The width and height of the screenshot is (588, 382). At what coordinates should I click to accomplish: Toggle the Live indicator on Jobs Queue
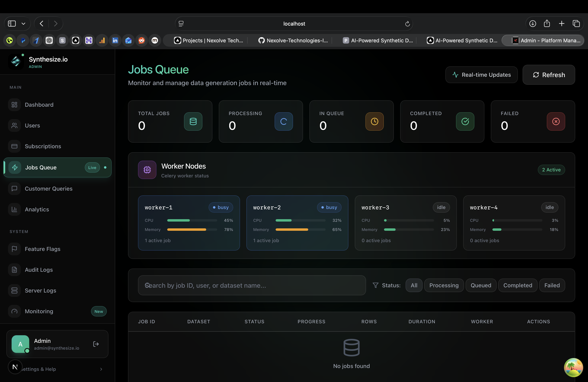[x=92, y=167]
